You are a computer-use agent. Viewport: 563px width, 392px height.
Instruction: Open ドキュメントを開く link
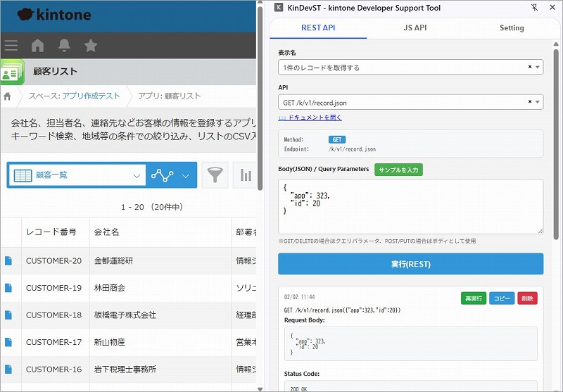(310, 118)
